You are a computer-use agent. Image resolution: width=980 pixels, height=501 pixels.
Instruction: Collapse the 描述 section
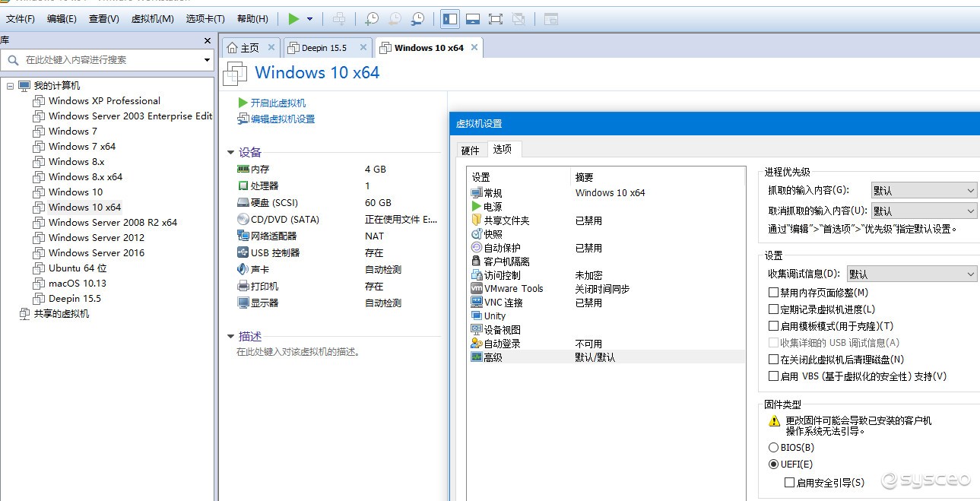pos(231,337)
